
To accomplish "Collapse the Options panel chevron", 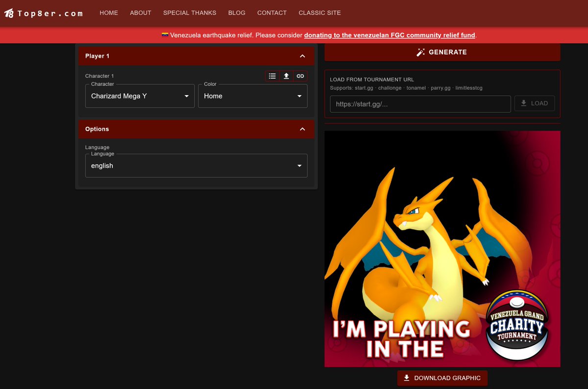I will click(x=302, y=129).
